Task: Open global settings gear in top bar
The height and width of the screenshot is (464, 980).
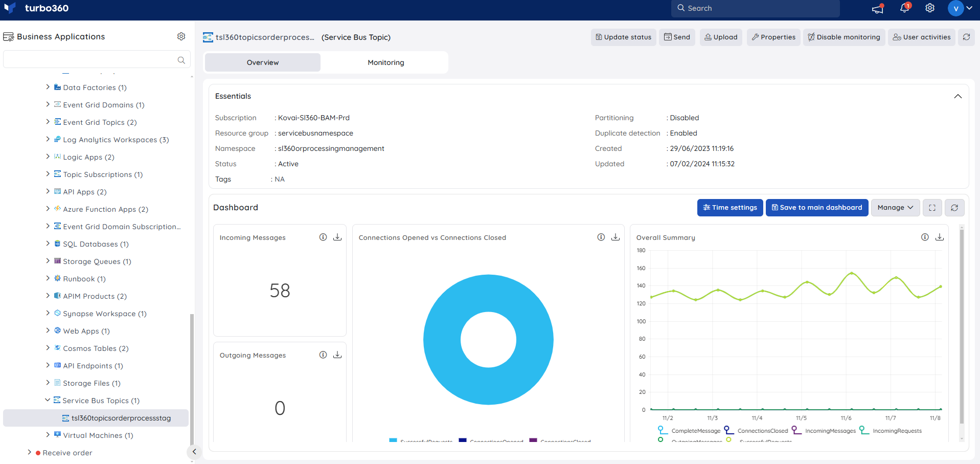Action: coord(930,8)
